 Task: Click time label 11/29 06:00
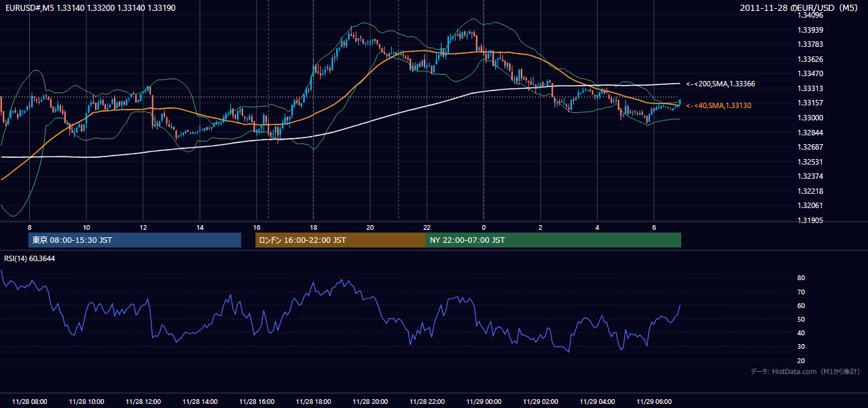click(654, 402)
